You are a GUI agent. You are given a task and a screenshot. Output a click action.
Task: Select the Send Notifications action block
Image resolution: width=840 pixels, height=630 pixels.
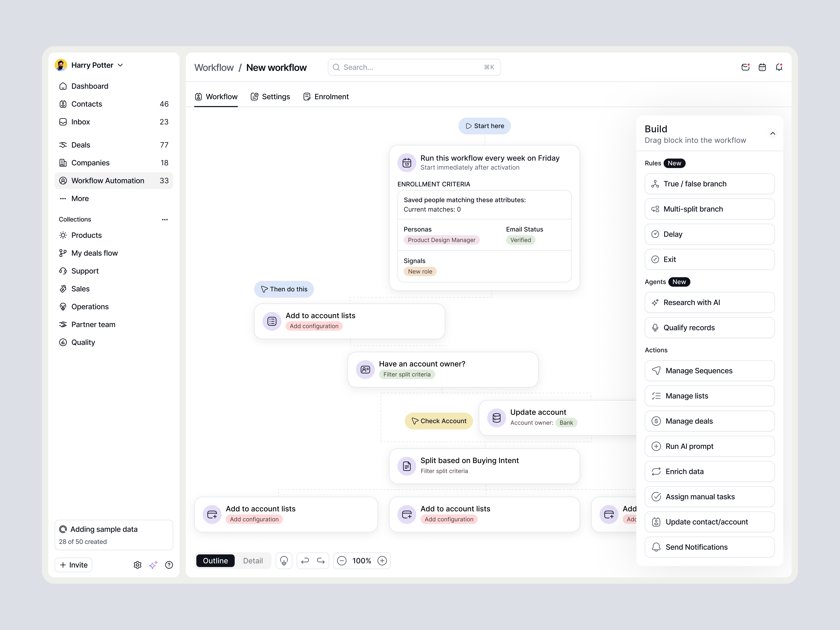point(710,547)
